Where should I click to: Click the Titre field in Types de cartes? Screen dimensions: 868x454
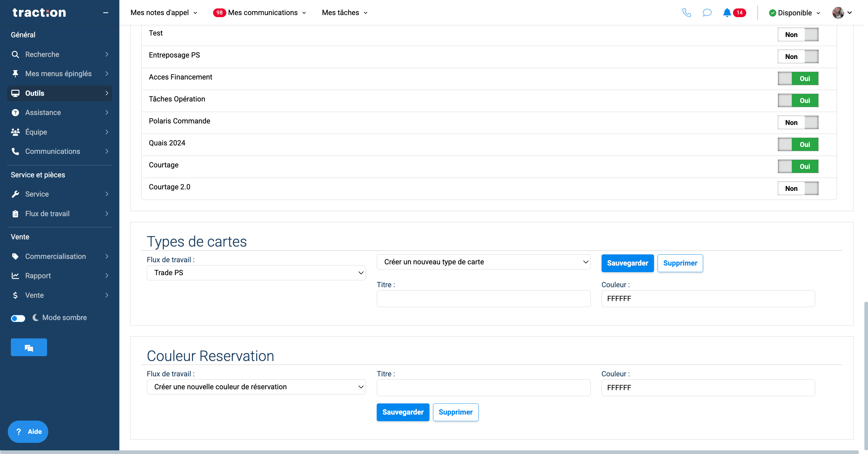[483, 299]
